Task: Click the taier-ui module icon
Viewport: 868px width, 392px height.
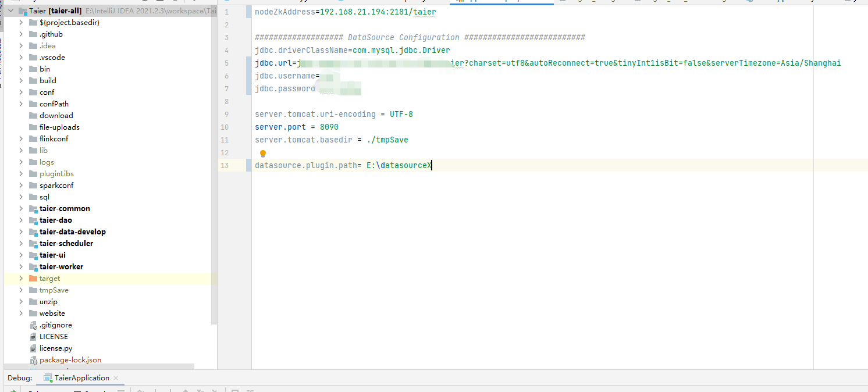Action: pyautogui.click(x=31, y=255)
